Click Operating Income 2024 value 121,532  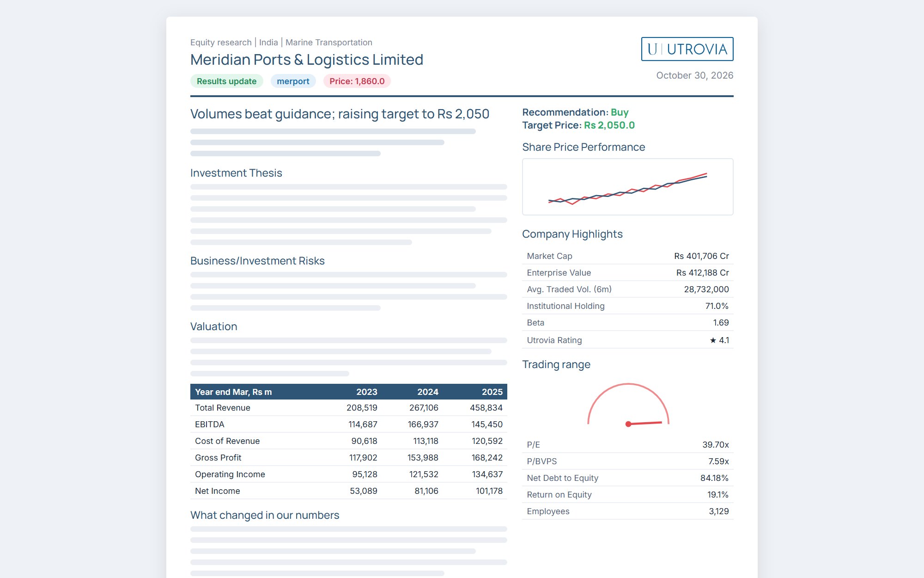pos(424,474)
